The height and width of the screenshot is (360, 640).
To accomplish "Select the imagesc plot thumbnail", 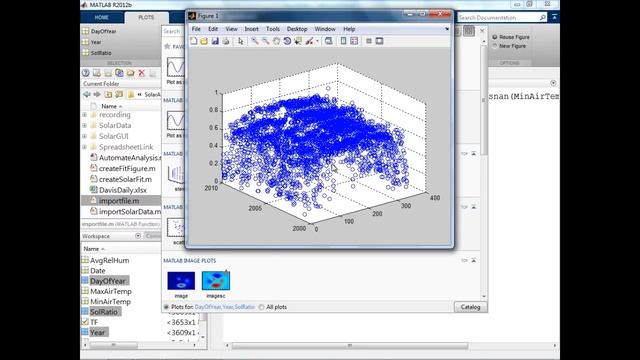I will 216,281.
